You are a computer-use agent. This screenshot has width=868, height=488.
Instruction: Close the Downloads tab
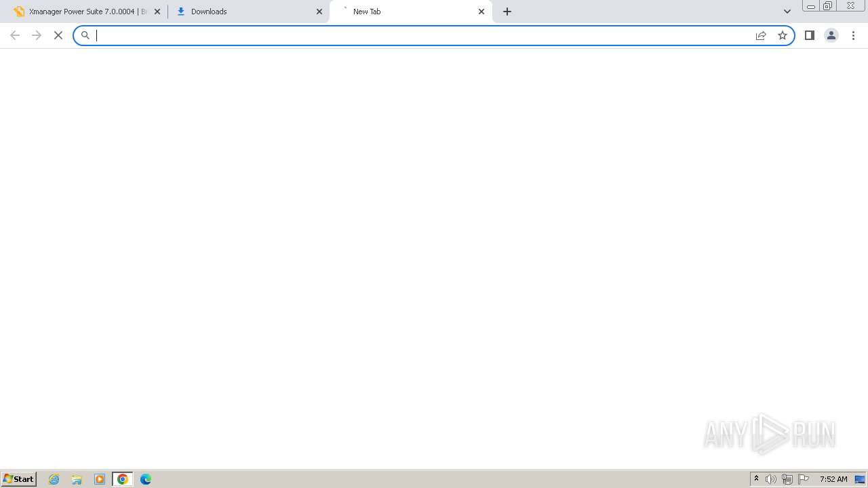(x=319, y=12)
